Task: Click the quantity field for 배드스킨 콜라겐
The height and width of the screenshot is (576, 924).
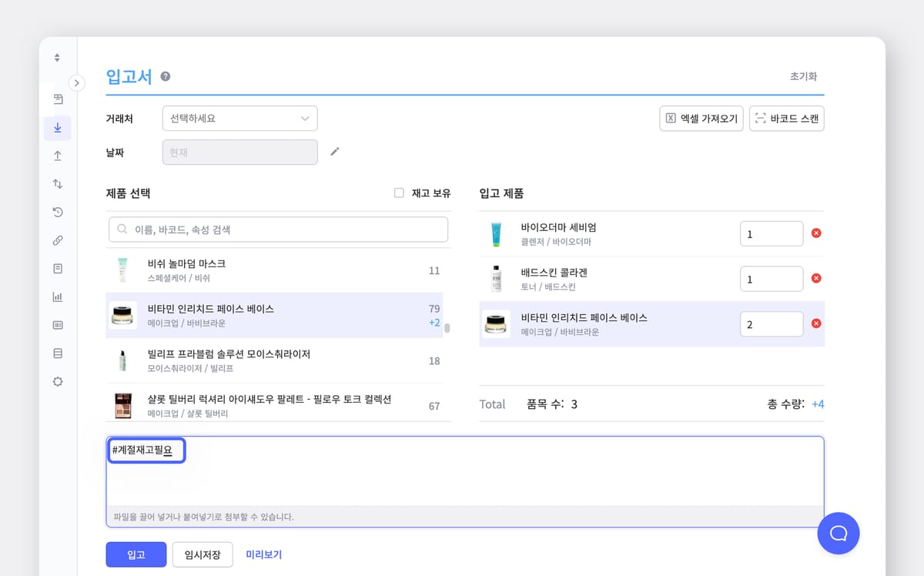Action: click(x=772, y=280)
